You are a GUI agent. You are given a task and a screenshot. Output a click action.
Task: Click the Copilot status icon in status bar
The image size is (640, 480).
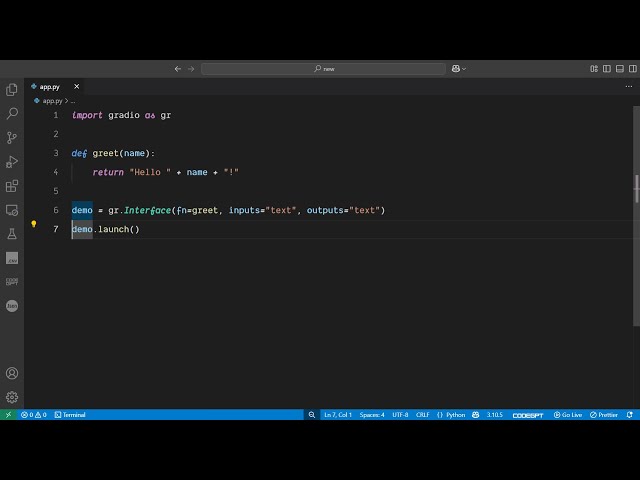[x=476, y=415]
